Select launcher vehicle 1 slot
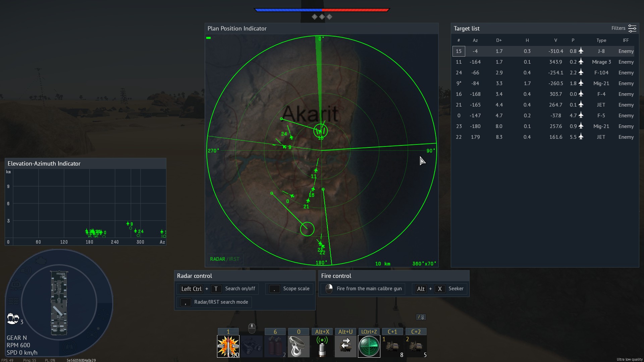644x362 pixels. 392,346
